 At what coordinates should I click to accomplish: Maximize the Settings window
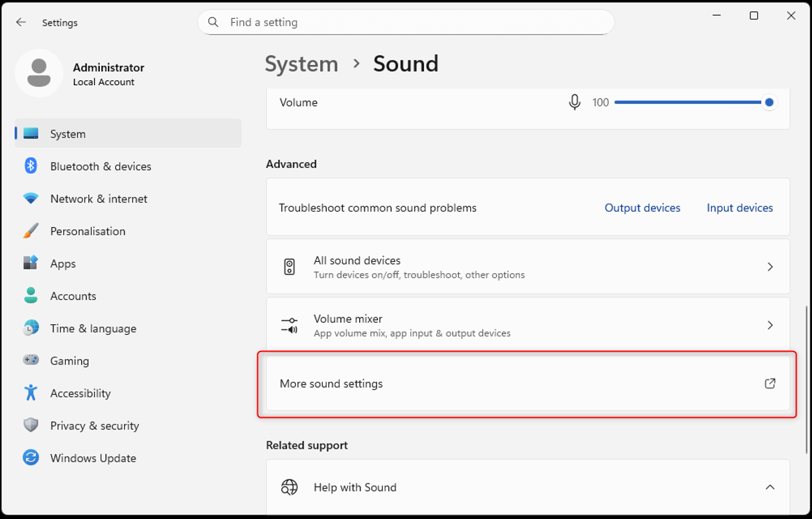(754, 15)
